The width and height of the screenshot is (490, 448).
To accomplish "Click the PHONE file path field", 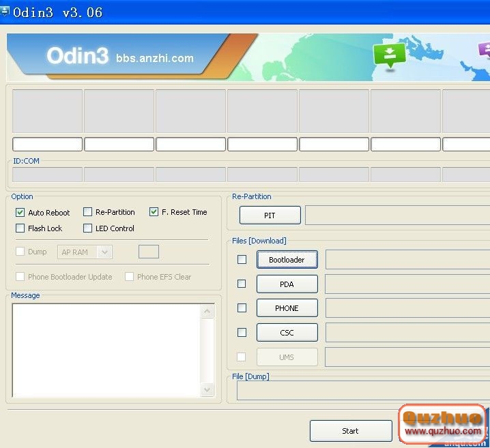I will 407,308.
